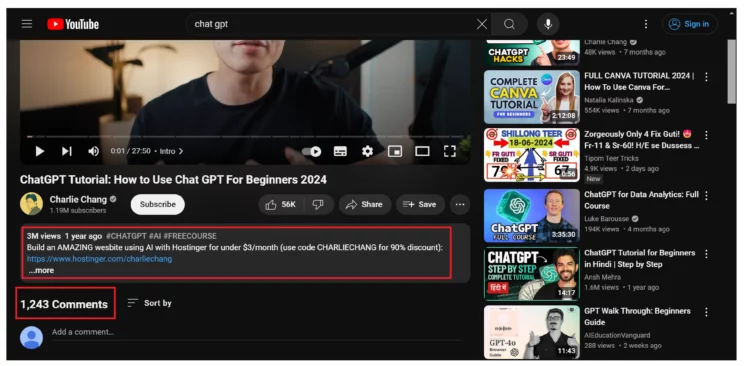Open the Ansh Mehra channel
The height and width of the screenshot is (366, 744).
(602, 277)
